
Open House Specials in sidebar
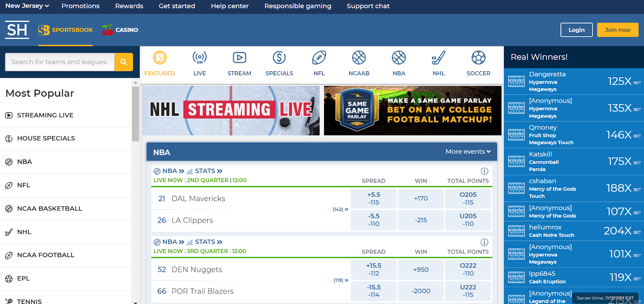click(x=66, y=139)
